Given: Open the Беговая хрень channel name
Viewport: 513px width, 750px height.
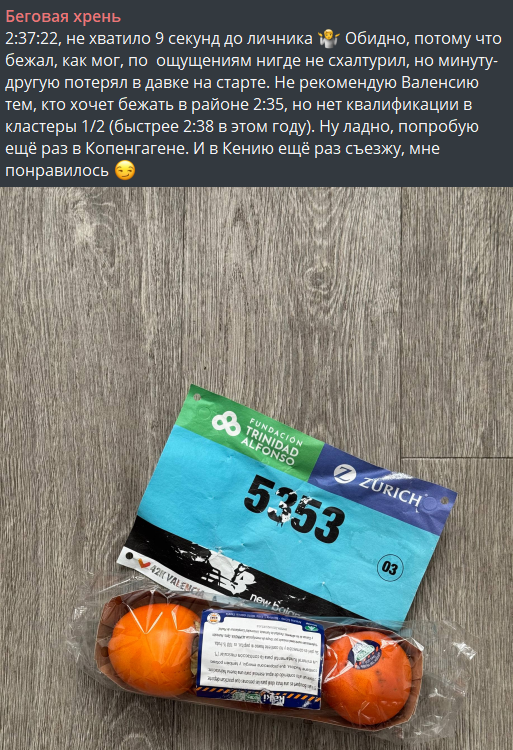Looking at the screenshot, I should coord(63,16).
